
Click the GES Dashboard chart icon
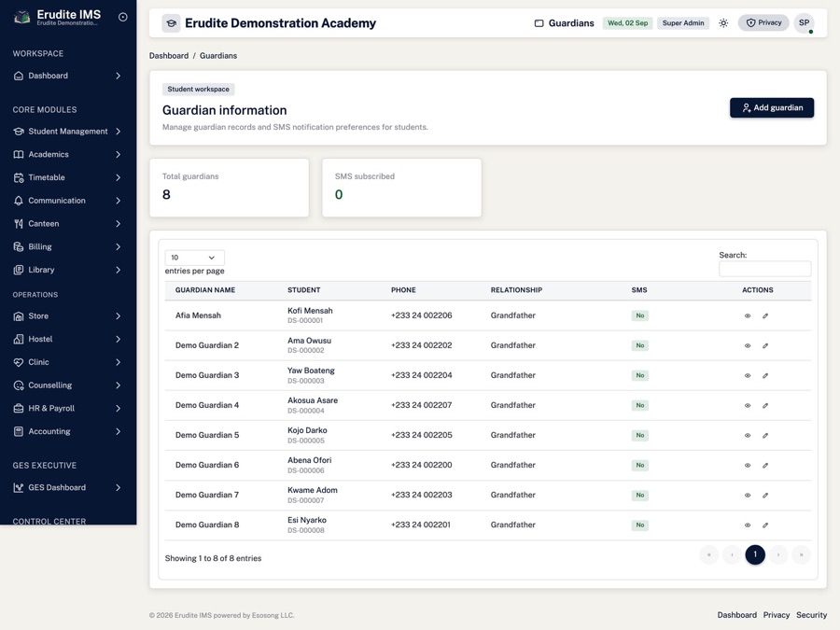(x=19, y=487)
